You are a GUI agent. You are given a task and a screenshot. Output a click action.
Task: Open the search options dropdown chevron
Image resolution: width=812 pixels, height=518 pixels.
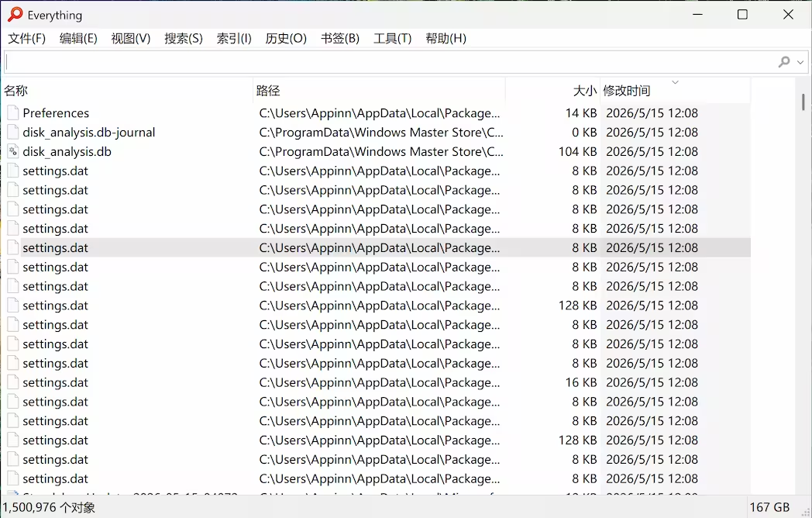(x=800, y=62)
